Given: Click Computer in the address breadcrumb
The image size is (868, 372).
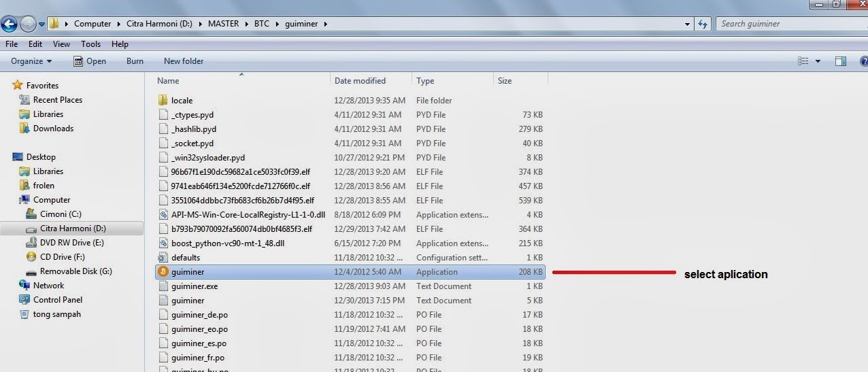Looking at the screenshot, I should (x=93, y=24).
